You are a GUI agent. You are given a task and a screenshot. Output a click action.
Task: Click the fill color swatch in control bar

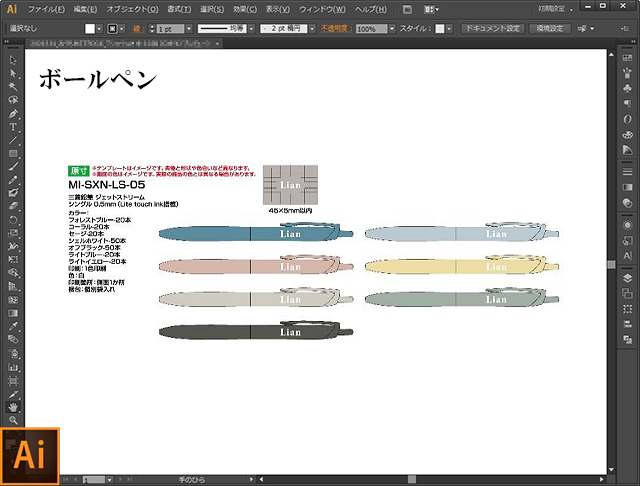[x=90, y=29]
